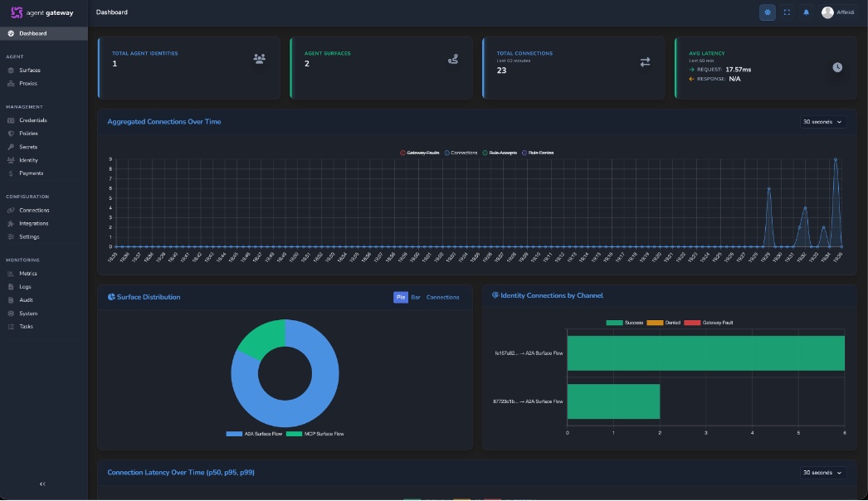
Task: Click the Agent Surfaces card
Action: [x=382, y=68]
